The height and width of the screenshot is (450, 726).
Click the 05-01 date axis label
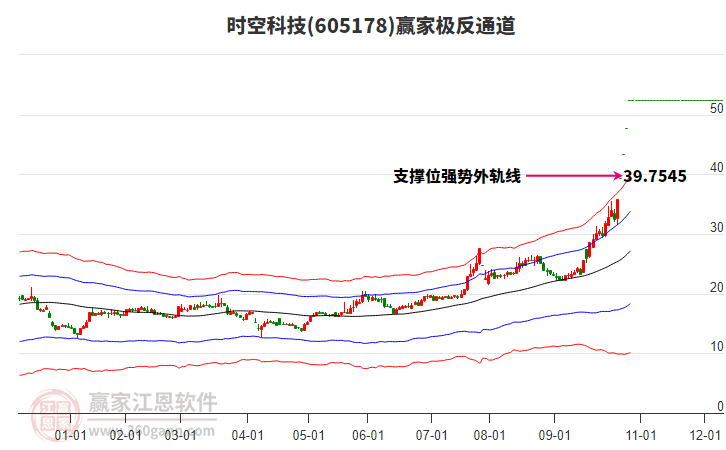click(x=308, y=435)
